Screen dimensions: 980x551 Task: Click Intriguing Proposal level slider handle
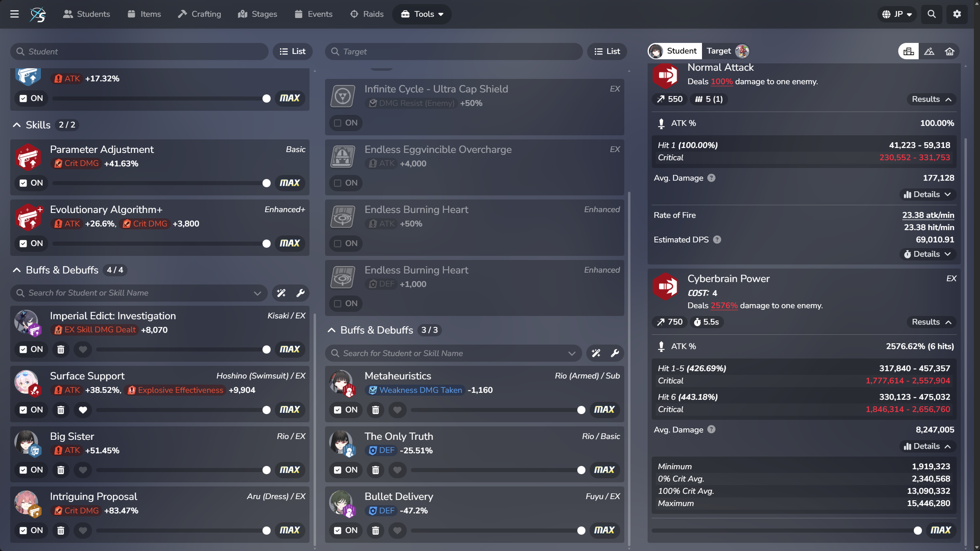266,531
